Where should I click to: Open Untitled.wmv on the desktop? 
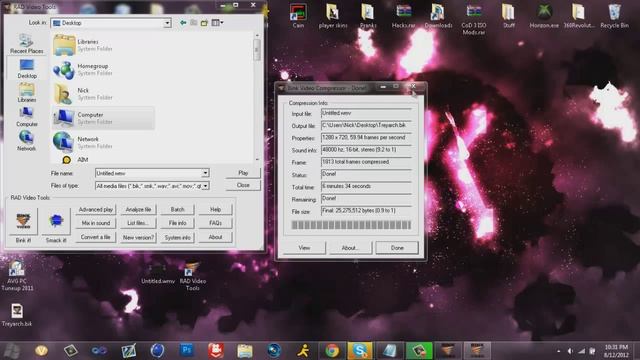tap(158, 274)
